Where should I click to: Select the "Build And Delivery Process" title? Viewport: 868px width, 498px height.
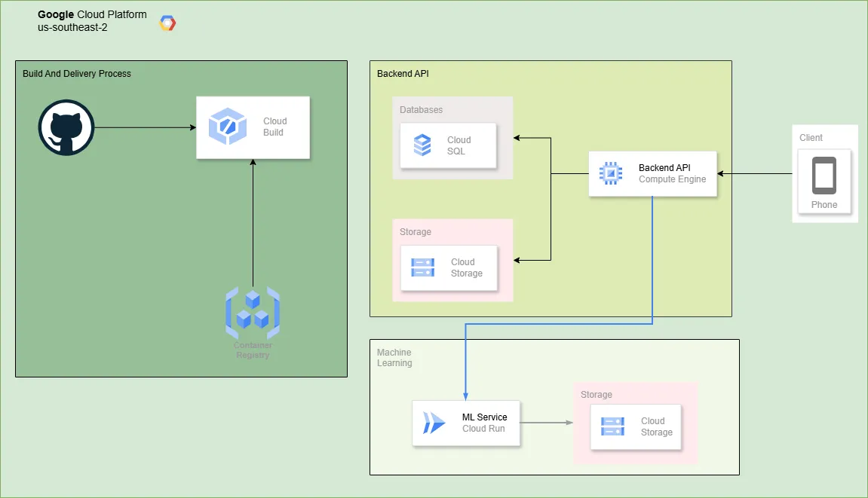point(77,74)
